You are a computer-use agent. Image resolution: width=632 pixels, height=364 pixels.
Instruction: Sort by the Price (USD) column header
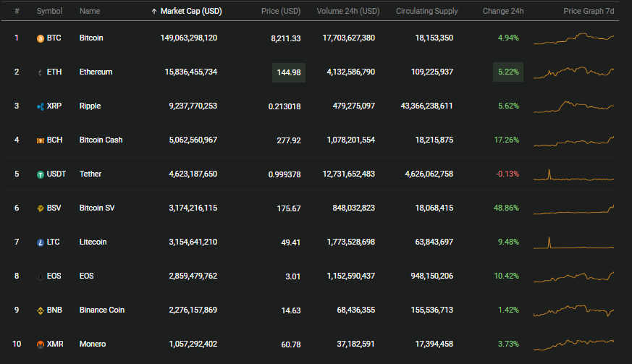[281, 12]
